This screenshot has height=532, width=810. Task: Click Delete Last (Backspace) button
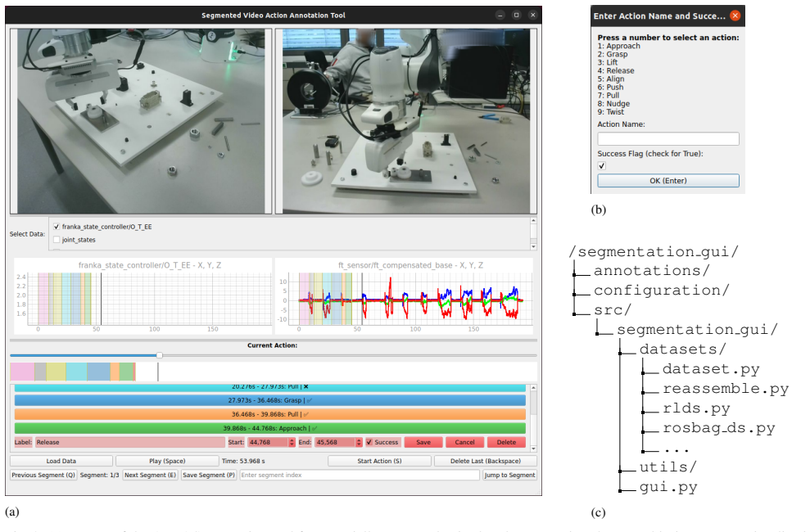click(486, 461)
